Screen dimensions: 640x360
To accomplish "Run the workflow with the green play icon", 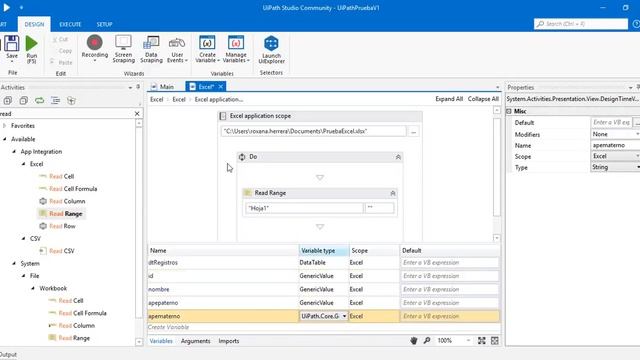I will (x=31, y=49).
